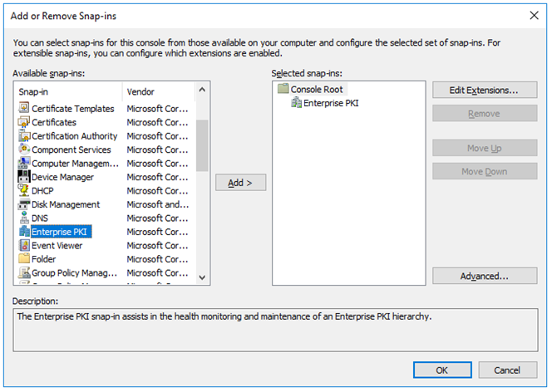Choose the Certification Authority icon
The width and height of the screenshot is (552, 392).
tap(24, 135)
